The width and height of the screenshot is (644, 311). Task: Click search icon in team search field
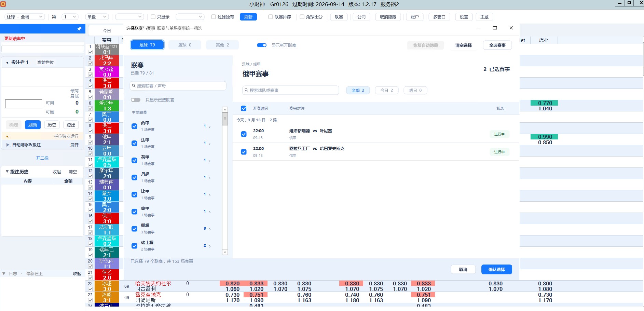click(x=246, y=90)
